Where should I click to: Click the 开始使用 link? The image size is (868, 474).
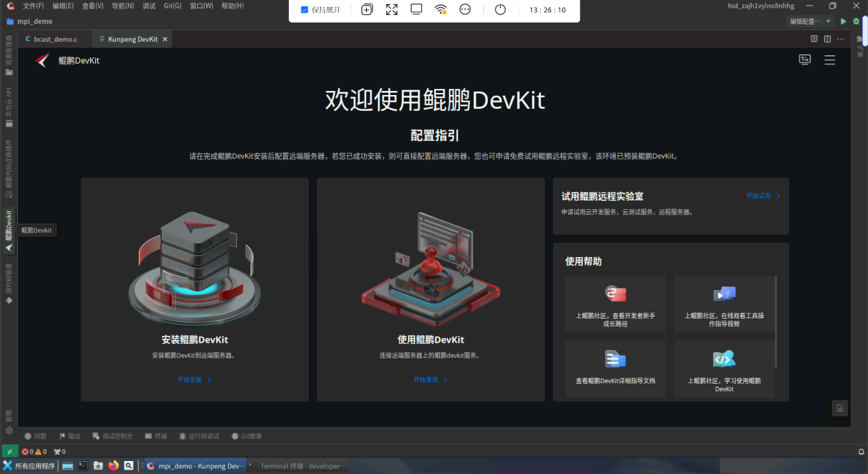click(x=431, y=380)
